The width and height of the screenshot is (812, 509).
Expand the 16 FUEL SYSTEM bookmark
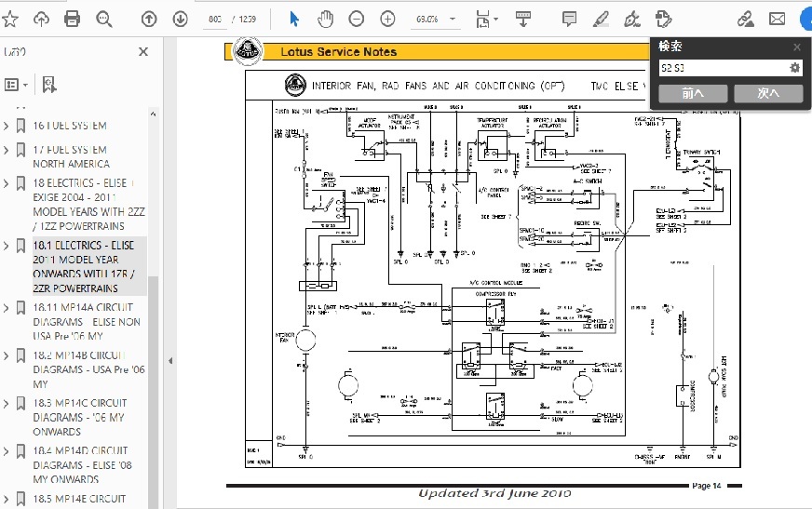[6, 126]
